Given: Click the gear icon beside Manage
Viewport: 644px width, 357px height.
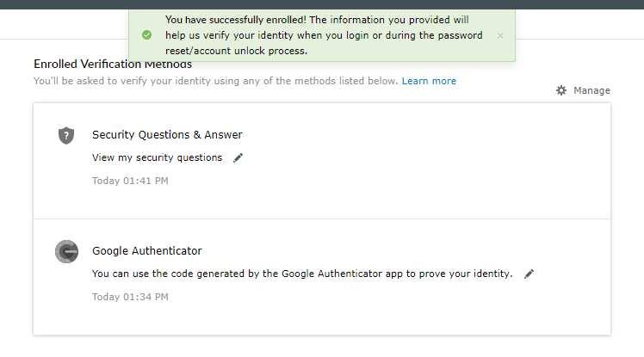Looking at the screenshot, I should pyautogui.click(x=561, y=90).
